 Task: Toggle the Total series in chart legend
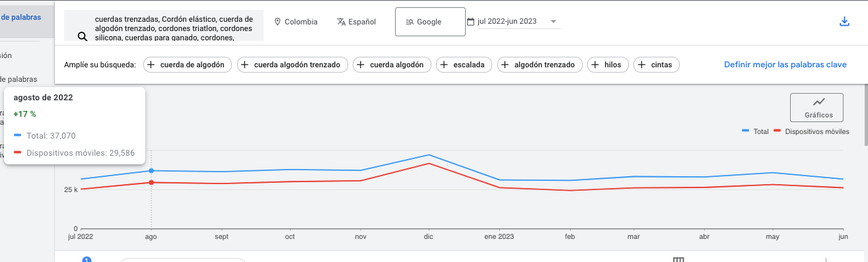click(756, 131)
